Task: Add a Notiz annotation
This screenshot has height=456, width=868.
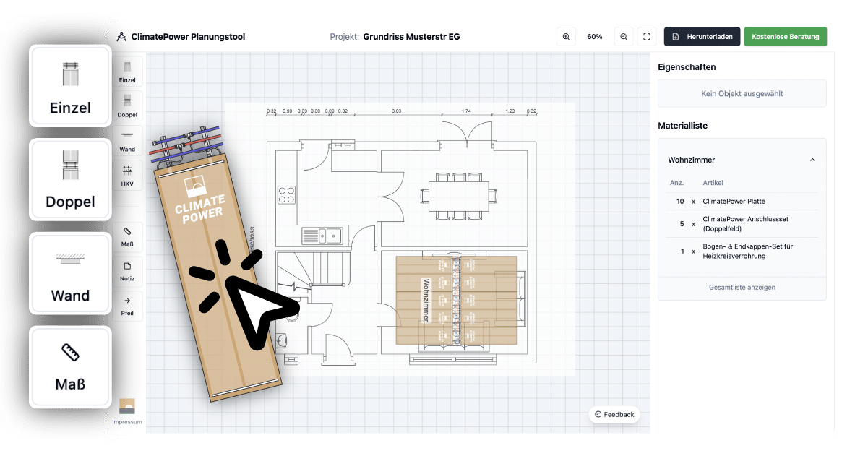Action: (127, 271)
